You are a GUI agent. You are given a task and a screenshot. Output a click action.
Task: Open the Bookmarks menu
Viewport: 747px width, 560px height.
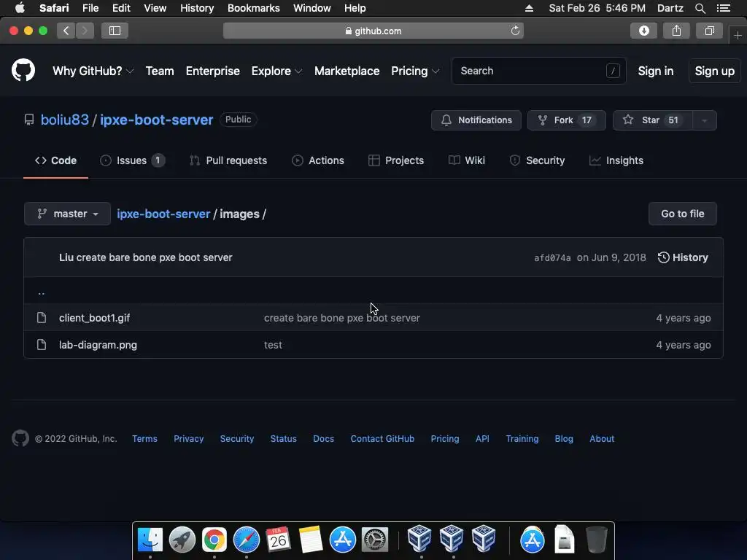pyautogui.click(x=253, y=8)
